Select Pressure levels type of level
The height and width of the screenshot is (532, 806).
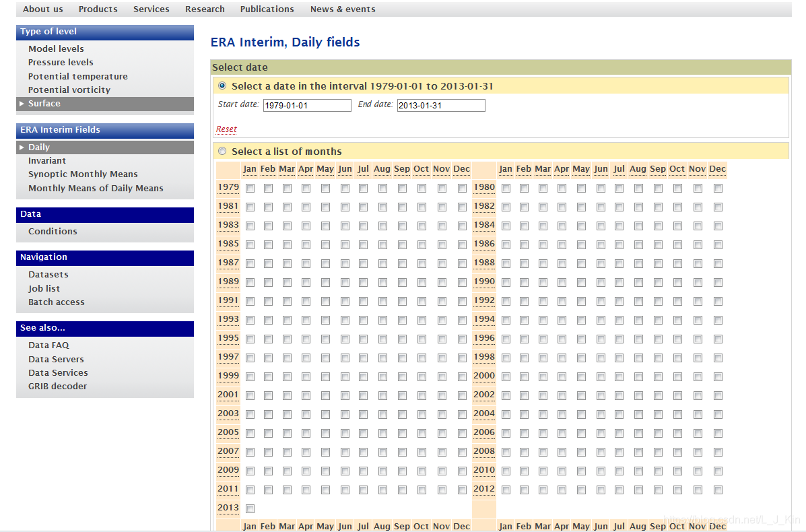coord(61,62)
